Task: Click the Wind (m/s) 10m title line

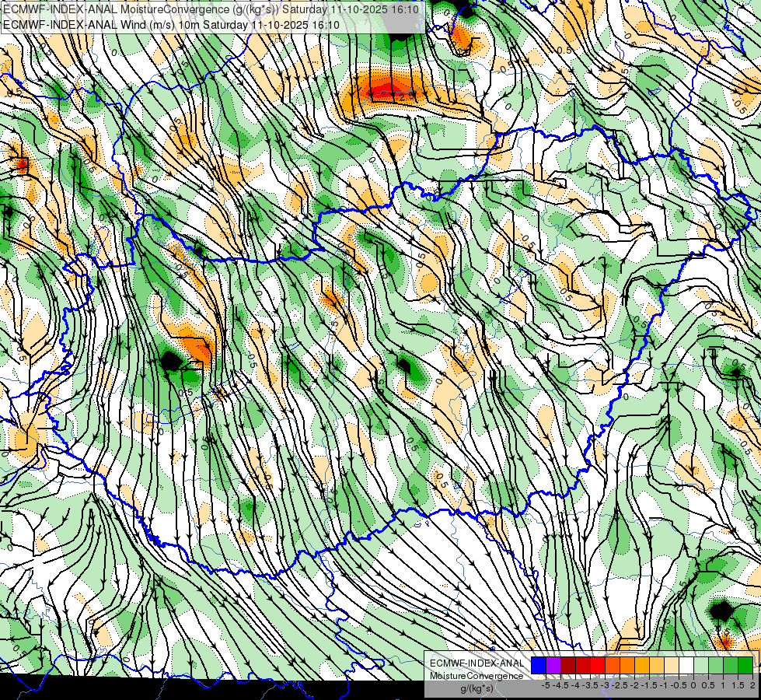Action: point(171,24)
